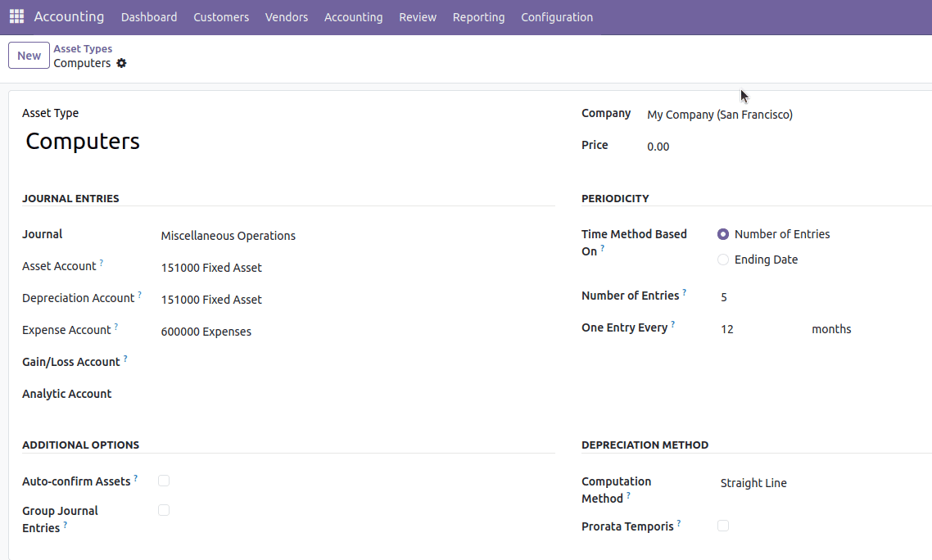Show help tooltip for Computation Method
The width and height of the screenshot is (932, 560).
(628, 495)
